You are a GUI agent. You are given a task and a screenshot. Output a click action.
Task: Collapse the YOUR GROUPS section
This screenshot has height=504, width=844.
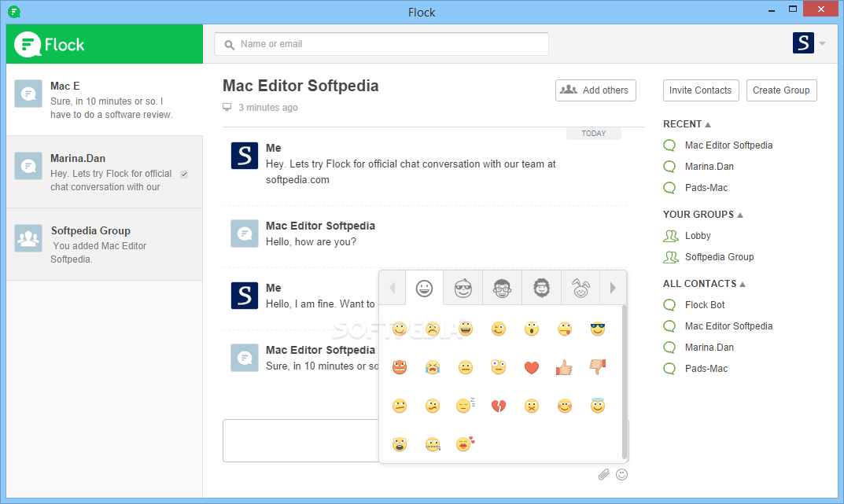740,215
